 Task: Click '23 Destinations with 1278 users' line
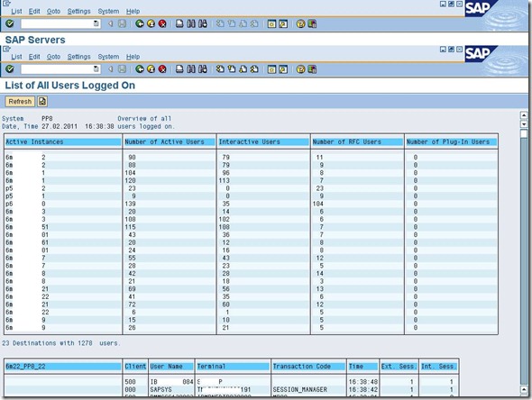[x=61, y=343]
